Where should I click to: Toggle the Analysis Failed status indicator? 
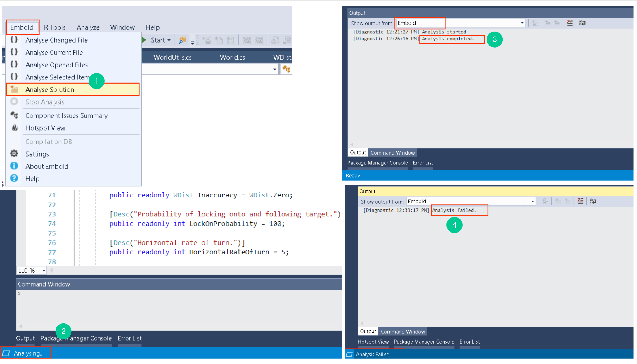(x=373, y=354)
